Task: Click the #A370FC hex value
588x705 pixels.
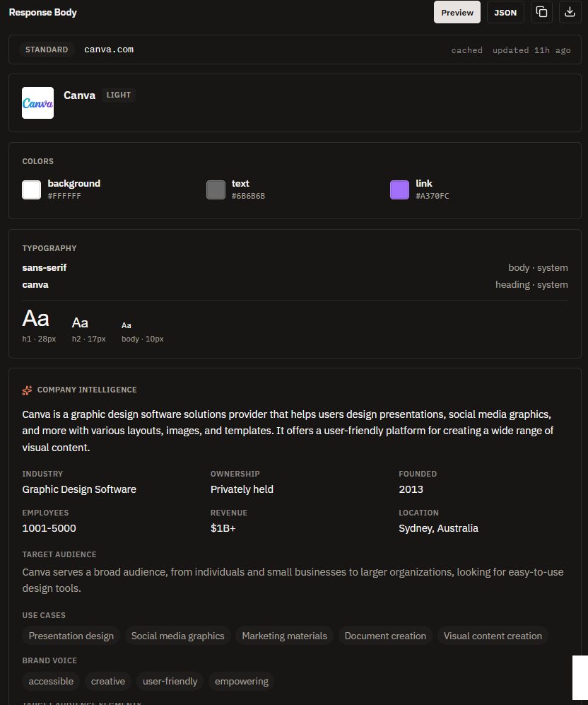Action: 432,196
